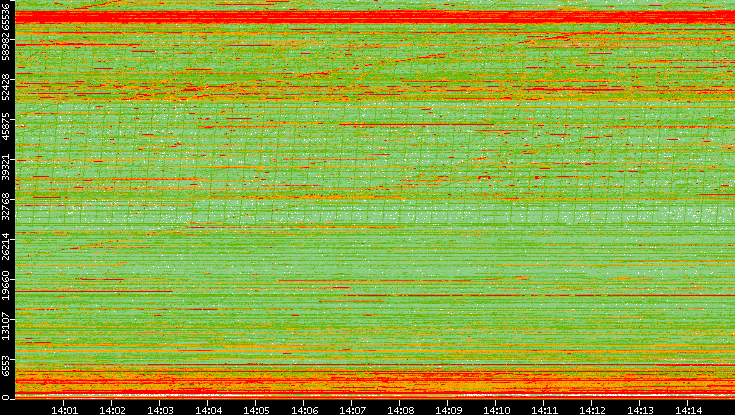The image size is (735, 415).
Task: Click the 65536 vertical axis label
Action: pos(6,16)
